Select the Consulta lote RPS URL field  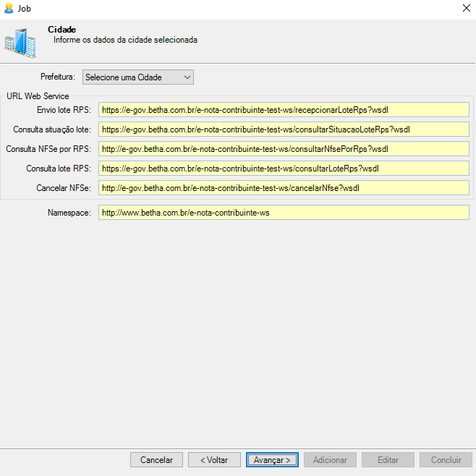coord(284,169)
